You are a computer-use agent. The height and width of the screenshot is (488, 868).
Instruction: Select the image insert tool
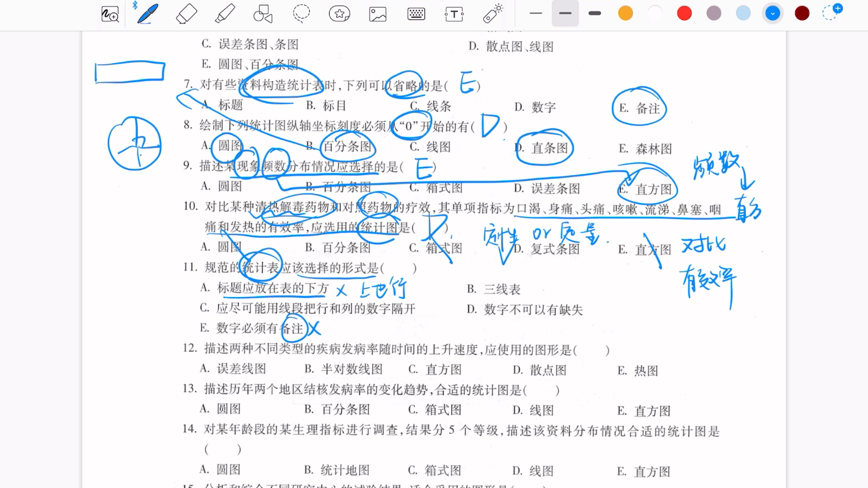pyautogui.click(x=378, y=14)
